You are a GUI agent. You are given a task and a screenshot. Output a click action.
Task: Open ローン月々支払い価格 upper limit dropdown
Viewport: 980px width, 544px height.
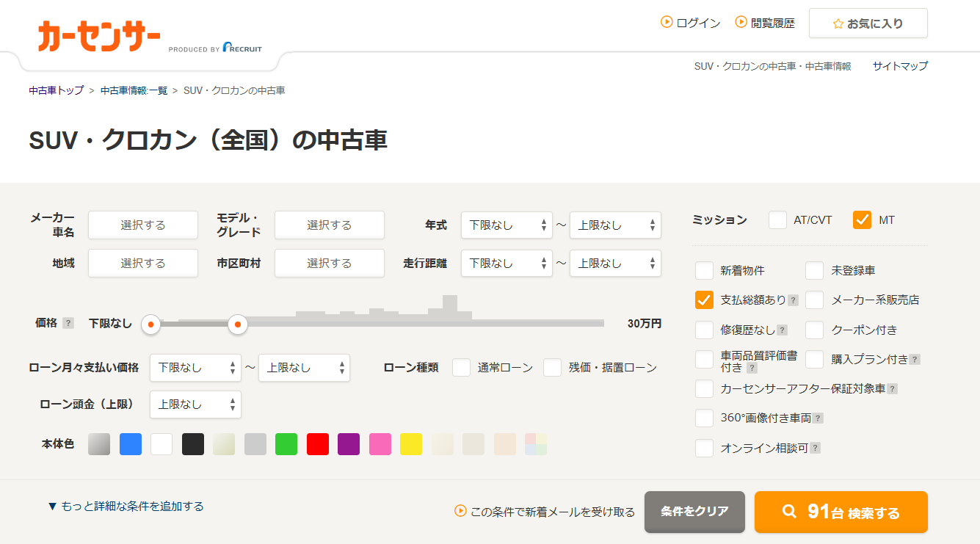point(304,367)
